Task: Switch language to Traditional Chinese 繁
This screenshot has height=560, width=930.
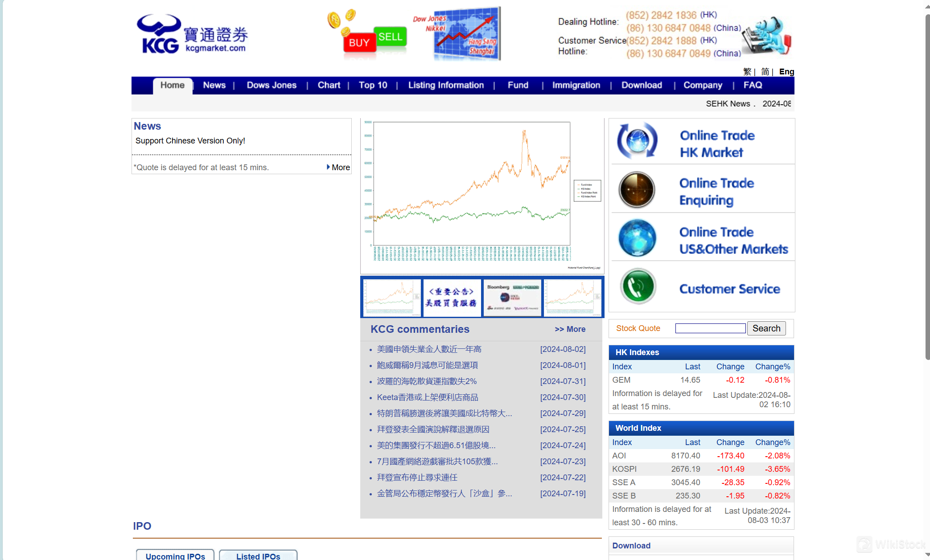Action: click(x=747, y=72)
